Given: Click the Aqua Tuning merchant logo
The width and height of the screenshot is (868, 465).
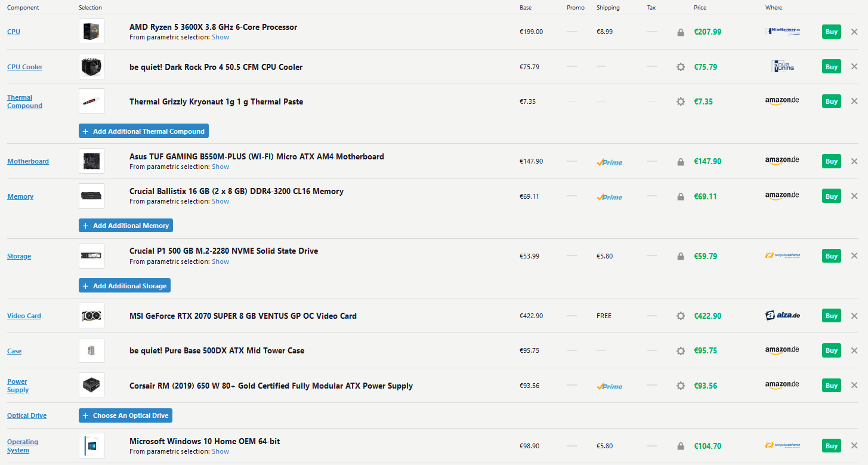Looking at the screenshot, I should tap(782, 66).
